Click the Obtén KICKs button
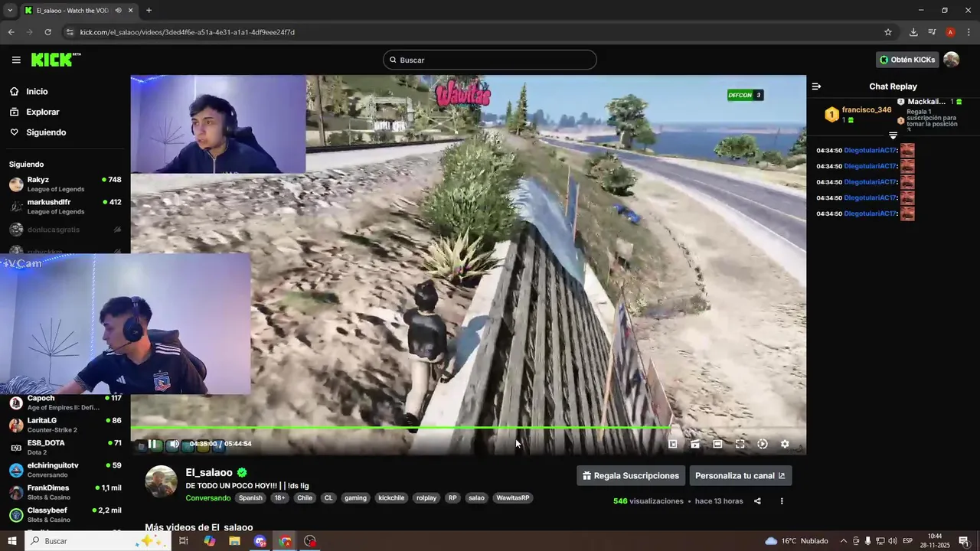 tap(907, 60)
